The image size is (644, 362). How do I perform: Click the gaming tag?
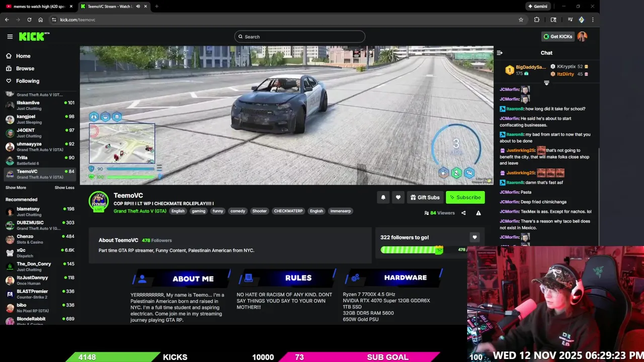point(199,211)
